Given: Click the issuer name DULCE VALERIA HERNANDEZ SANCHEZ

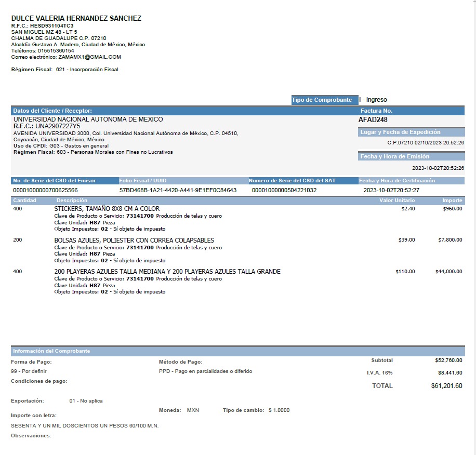Looking at the screenshot, I should (x=76, y=18).
